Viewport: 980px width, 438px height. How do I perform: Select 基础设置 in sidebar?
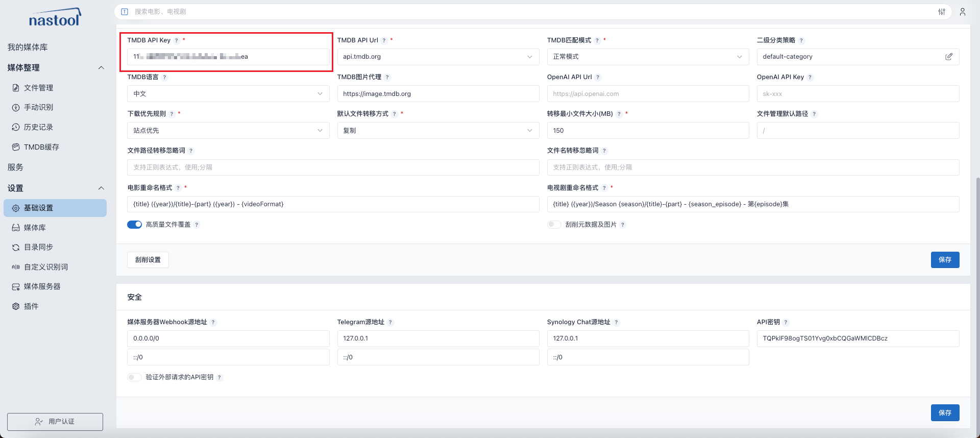[x=55, y=208]
